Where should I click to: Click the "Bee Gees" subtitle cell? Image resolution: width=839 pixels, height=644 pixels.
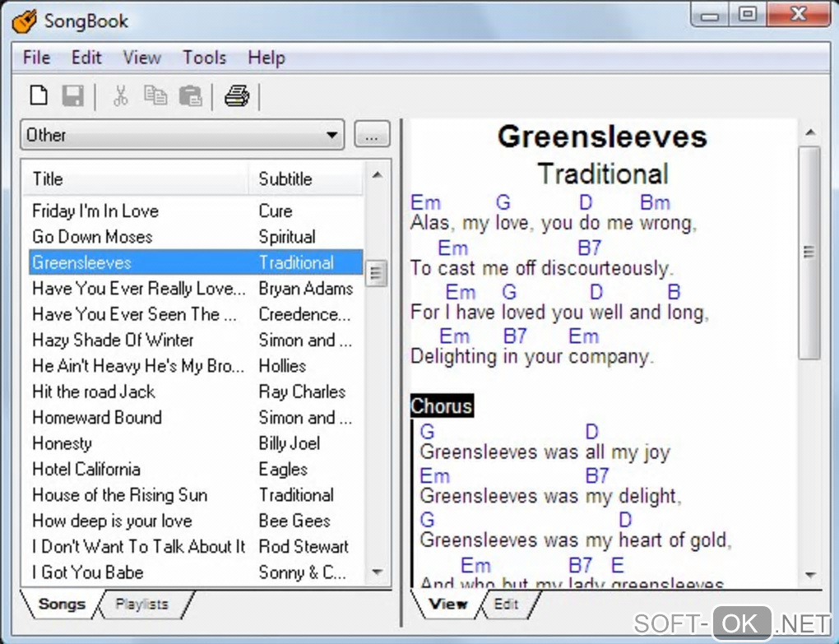294,521
